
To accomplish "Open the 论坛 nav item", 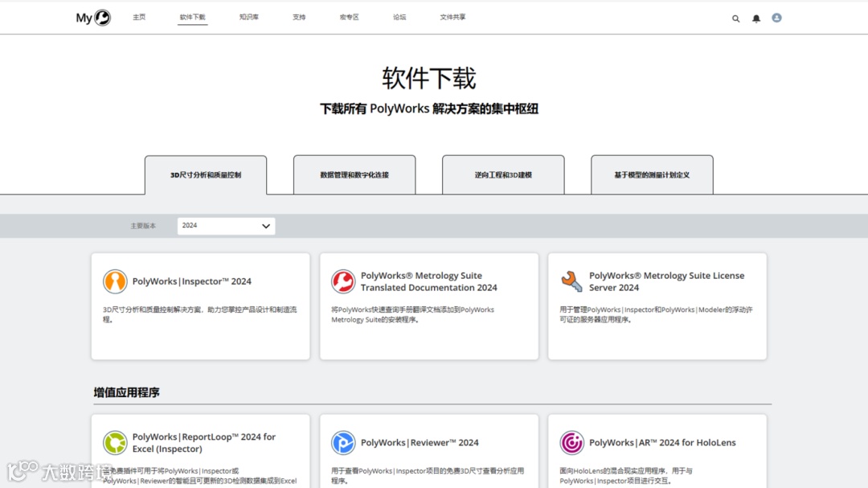I will [399, 17].
